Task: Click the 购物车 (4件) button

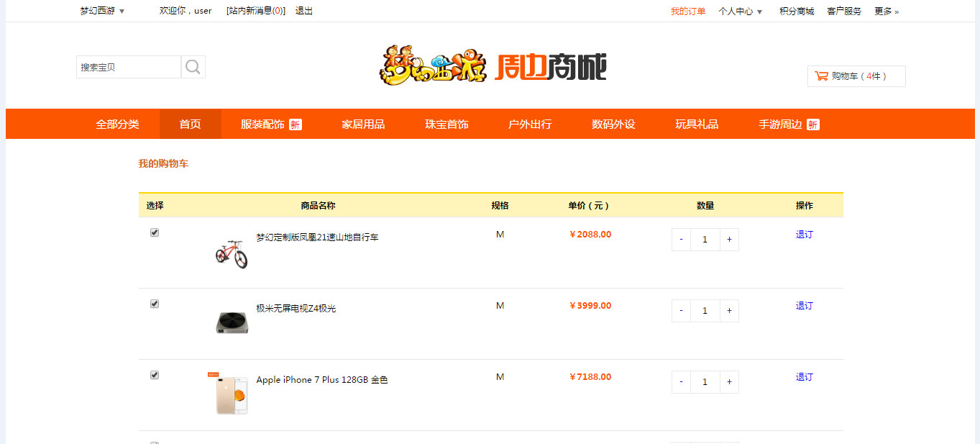Action: (x=856, y=76)
